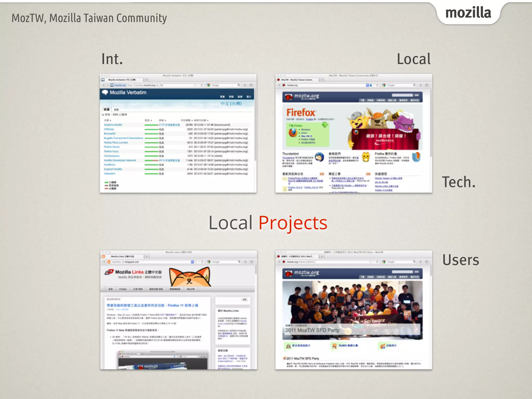Open the 'Firefox 11' blog post headline
This screenshot has width=532, height=399.
(152, 305)
